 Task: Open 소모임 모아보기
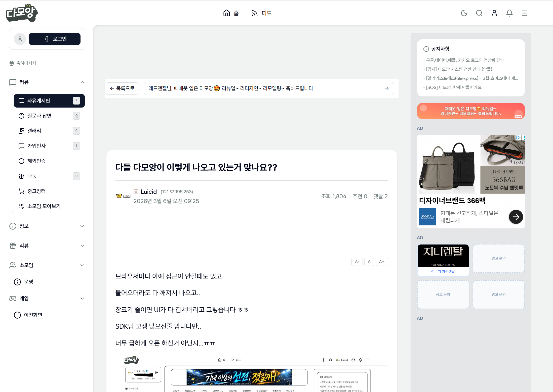tap(49, 206)
